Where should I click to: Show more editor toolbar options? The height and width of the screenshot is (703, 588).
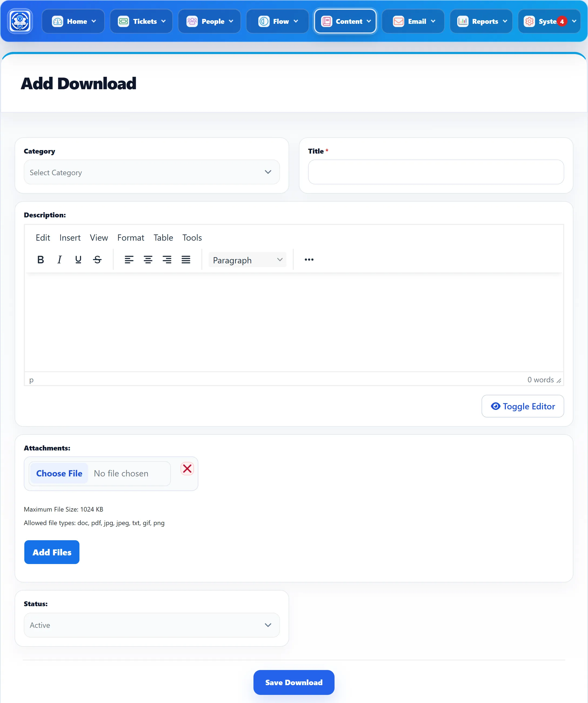309,260
